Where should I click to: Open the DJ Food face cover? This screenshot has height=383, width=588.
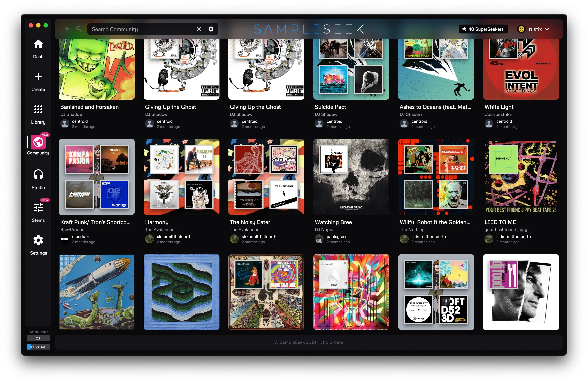[x=521, y=292]
